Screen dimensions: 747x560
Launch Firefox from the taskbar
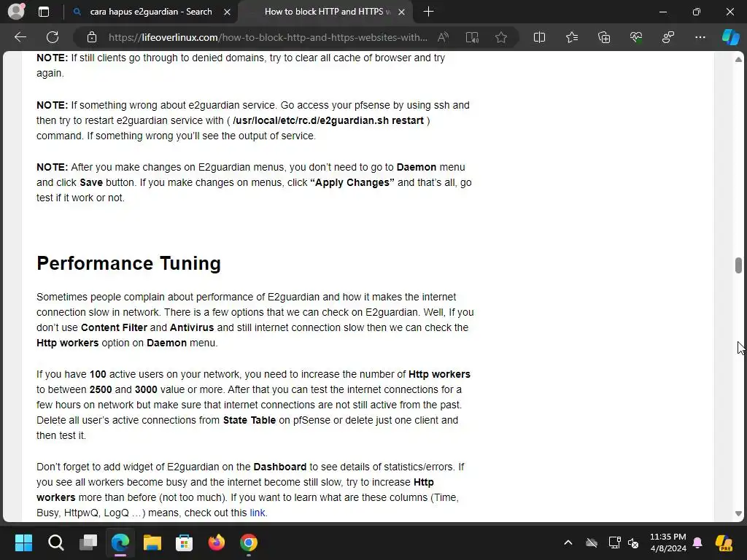[x=217, y=542]
